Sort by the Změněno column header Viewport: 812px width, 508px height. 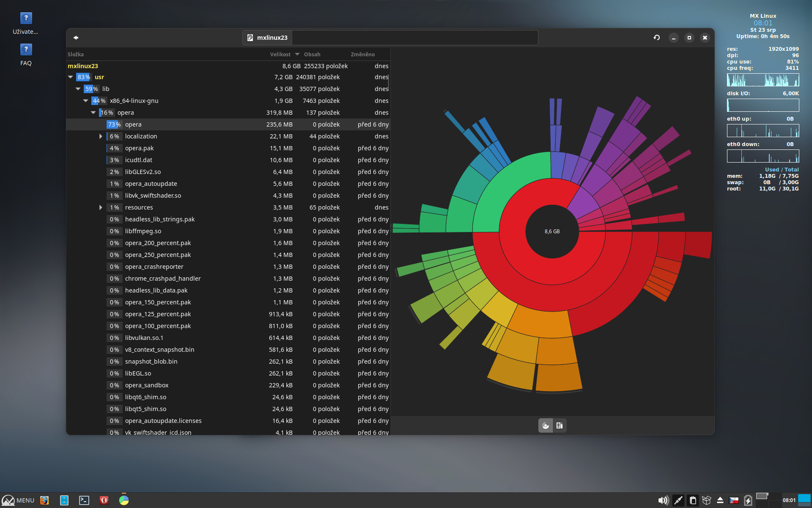(x=363, y=54)
